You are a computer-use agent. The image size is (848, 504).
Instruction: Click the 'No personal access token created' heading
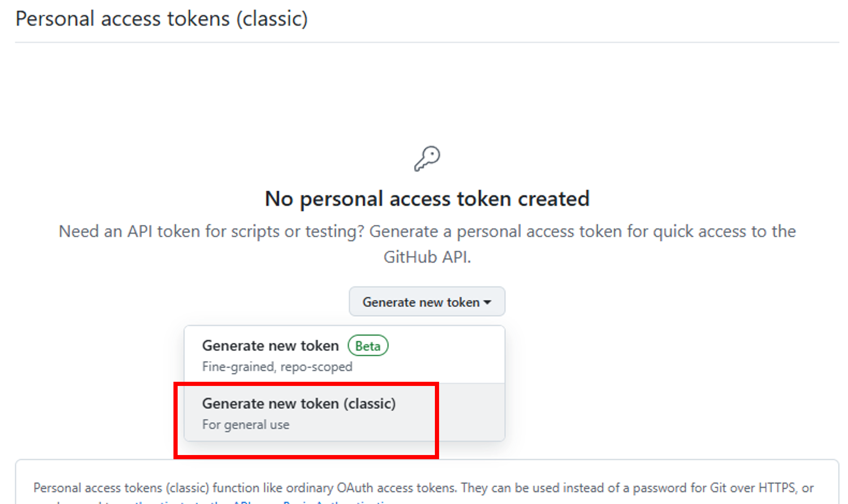pyautogui.click(x=427, y=198)
